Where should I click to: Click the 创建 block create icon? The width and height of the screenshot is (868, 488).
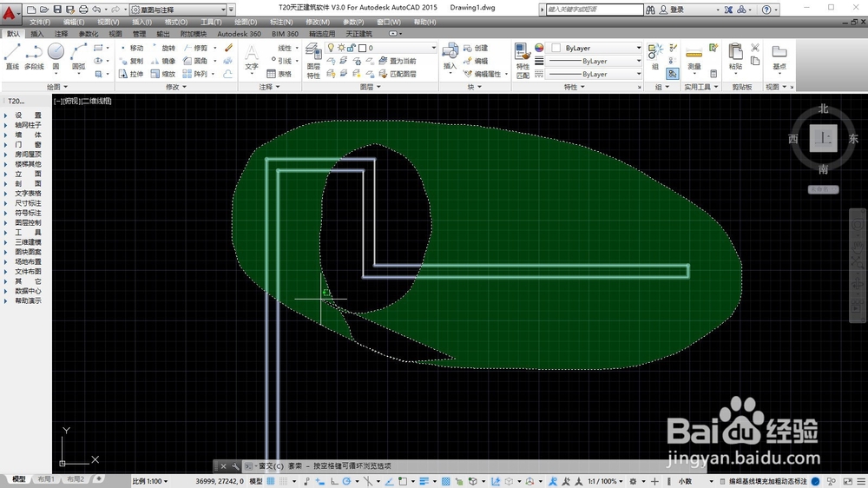[x=476, y=48]
